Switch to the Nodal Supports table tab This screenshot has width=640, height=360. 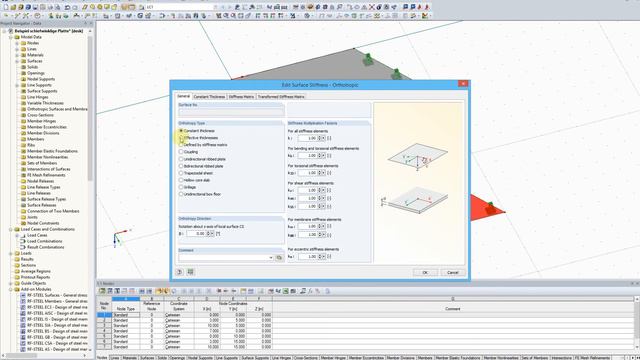(x=200, y=358)
